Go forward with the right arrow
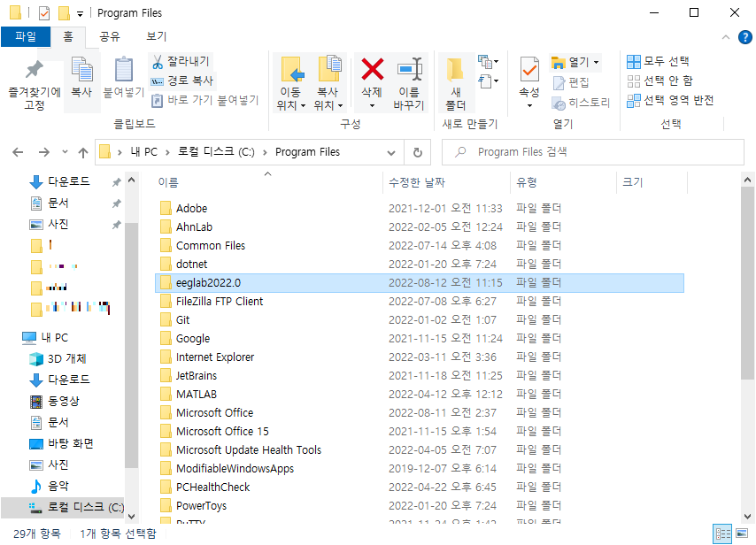This screenshot has width=756, height=545. point(44,152)
